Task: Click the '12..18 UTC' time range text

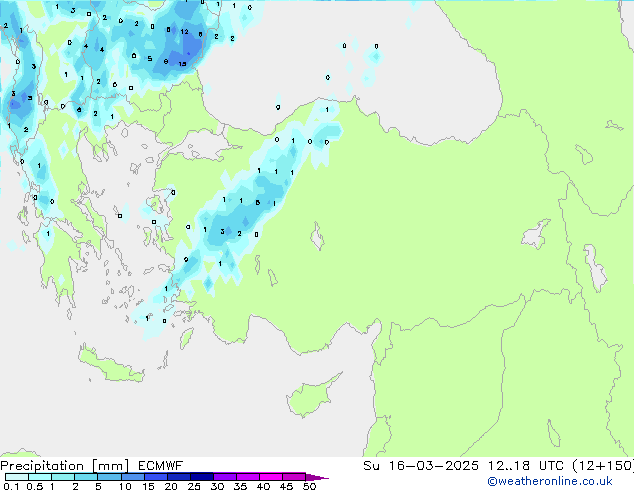Action: (526, 466)
